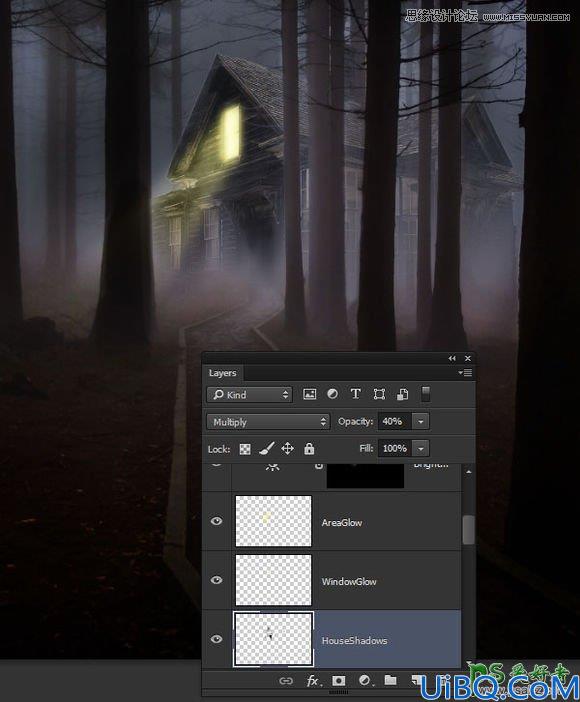Select the WindowGlow layer name
580x702 pixels.
(349, 582)
